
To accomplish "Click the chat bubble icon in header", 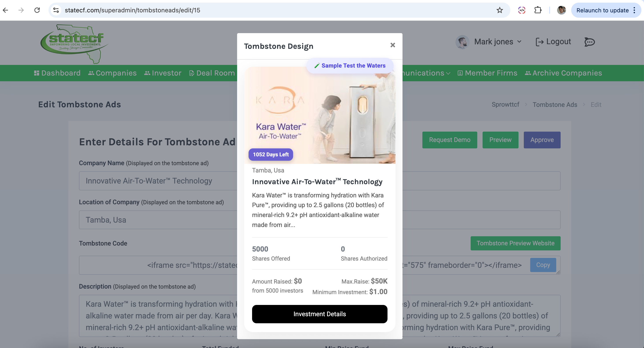I will point(590,42).
